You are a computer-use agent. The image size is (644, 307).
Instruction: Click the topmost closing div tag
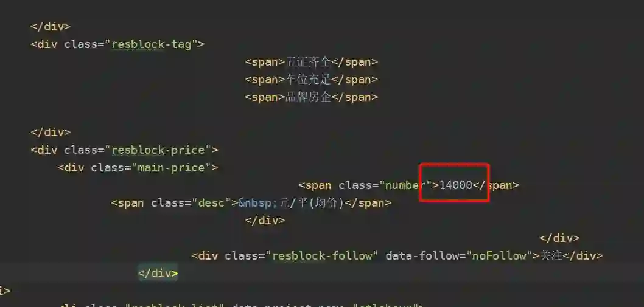coord(51,27)
